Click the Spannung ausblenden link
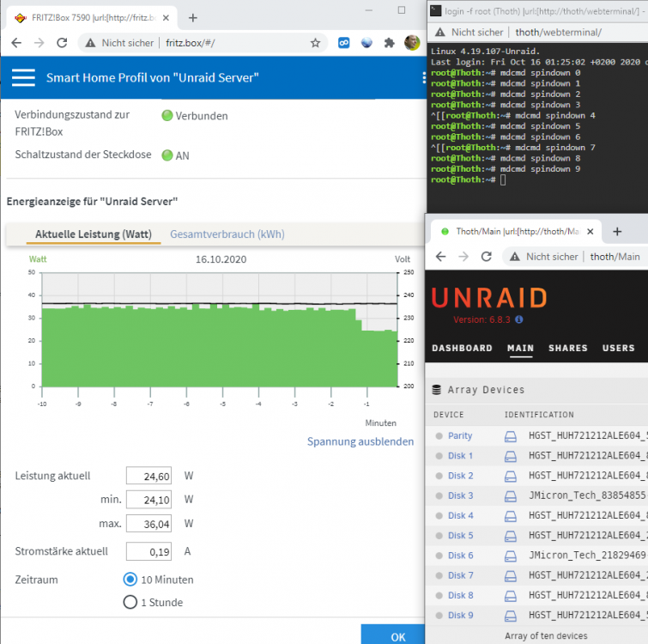Image resolution: width=648 pixels, height=644 pixels. 360,441
